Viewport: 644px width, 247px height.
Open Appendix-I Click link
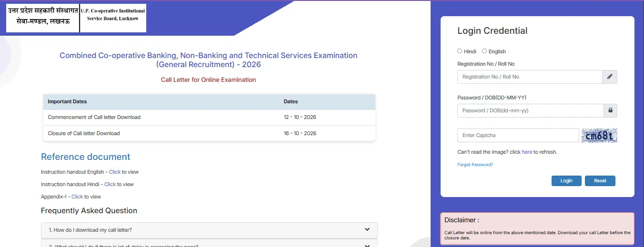click(77, 197)
